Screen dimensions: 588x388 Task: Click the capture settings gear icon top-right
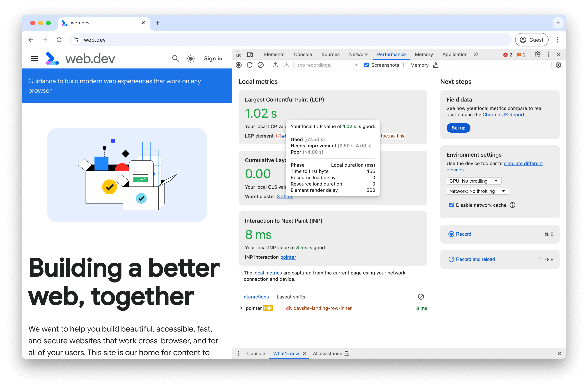click(558, 65)
